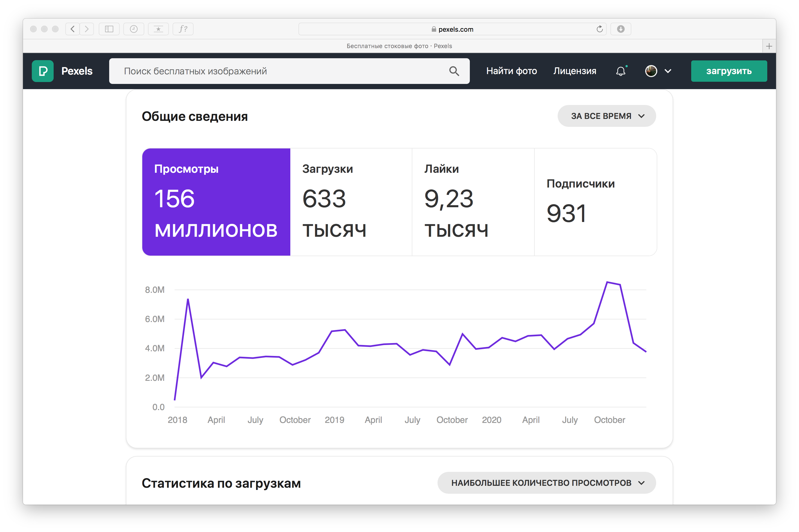Reload the page in Safari
Screen dimensions: 799x532
[599, 29]
